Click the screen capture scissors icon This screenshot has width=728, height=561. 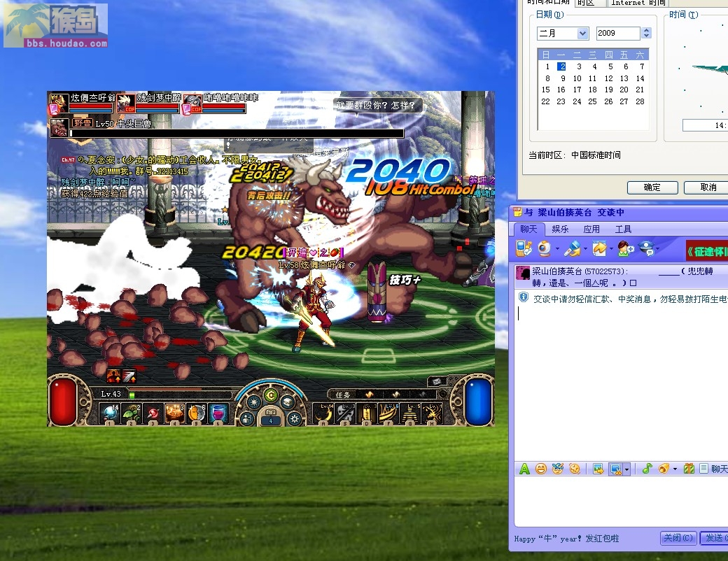(615, 469)
